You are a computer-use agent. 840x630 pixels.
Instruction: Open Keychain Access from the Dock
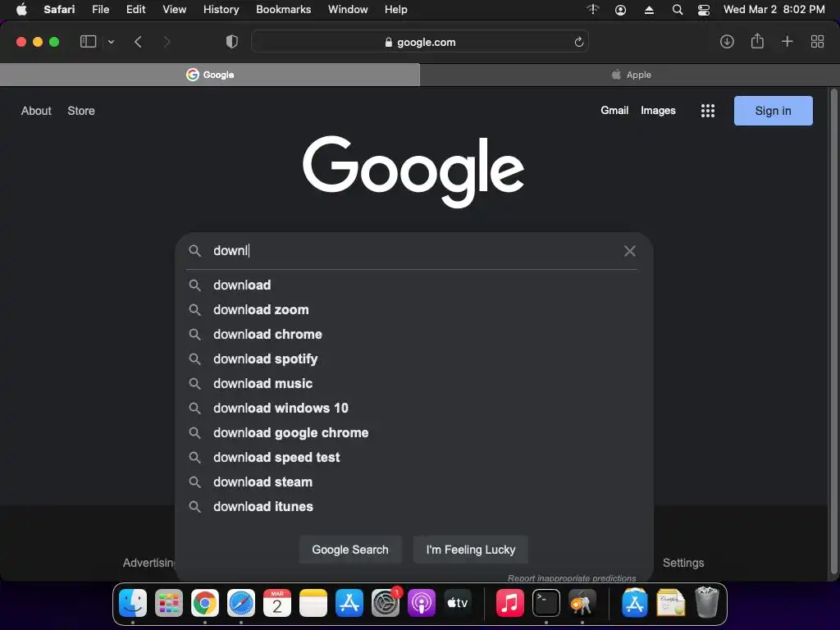(582, 603)
